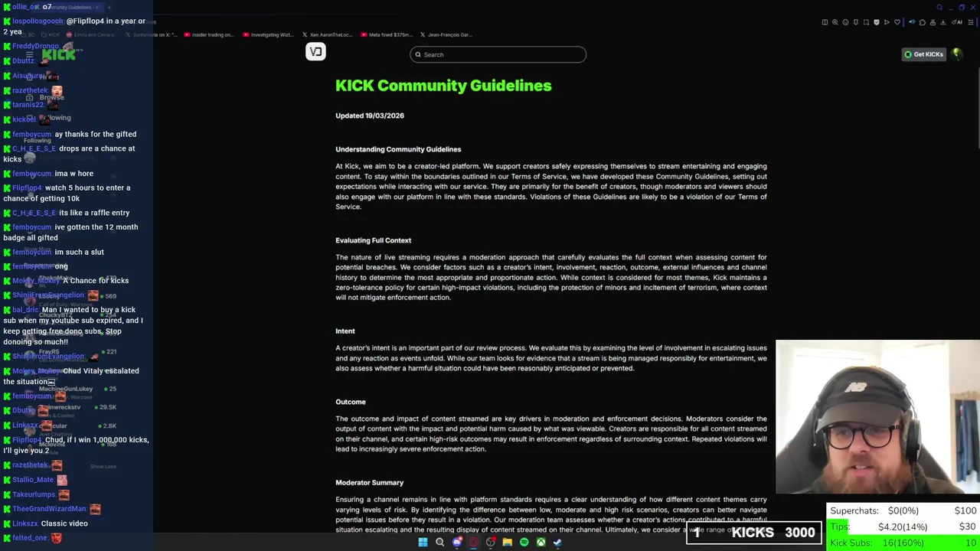Open the 'insider trading on...' bookmark
Image resolution: width=980 pixels, height=551 pixels.
pos(208,34)
